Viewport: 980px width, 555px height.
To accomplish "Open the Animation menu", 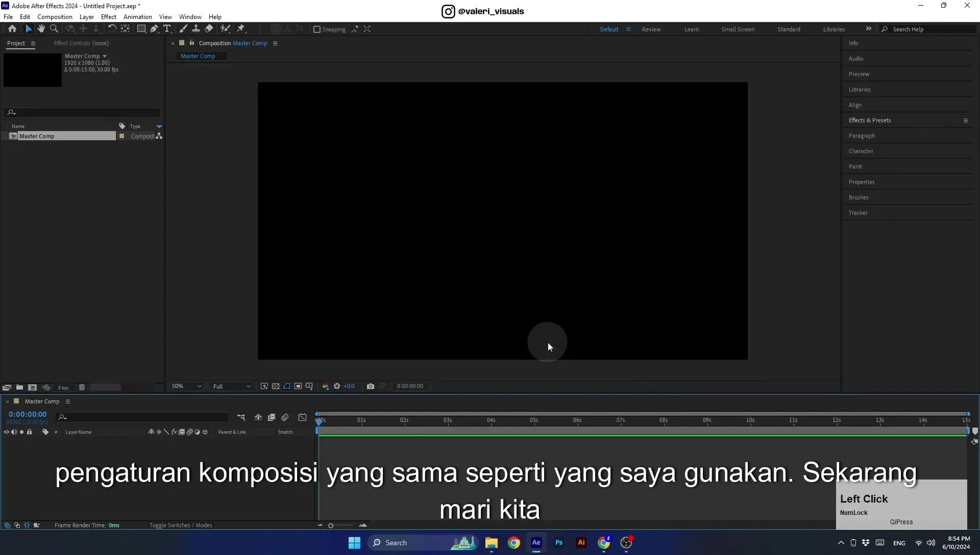I will pos(138,17).
